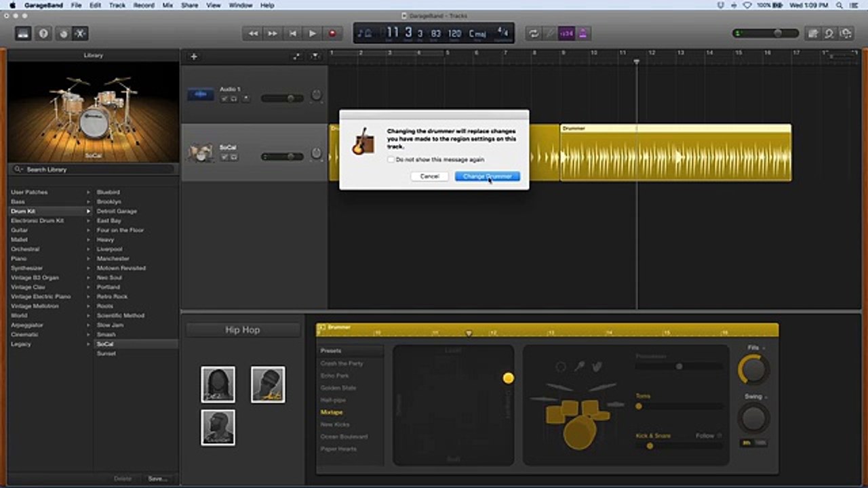Toggle the shaker percussion icon
The width and height of the screenshot is (868, 488).
click(579, 367)
